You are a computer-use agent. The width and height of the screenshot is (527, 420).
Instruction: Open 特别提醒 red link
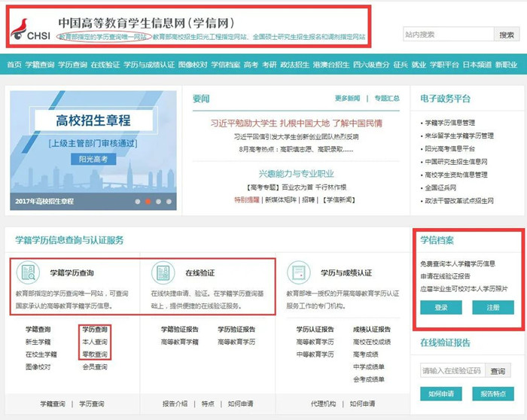pyautogui.click(x=247, y=200)
